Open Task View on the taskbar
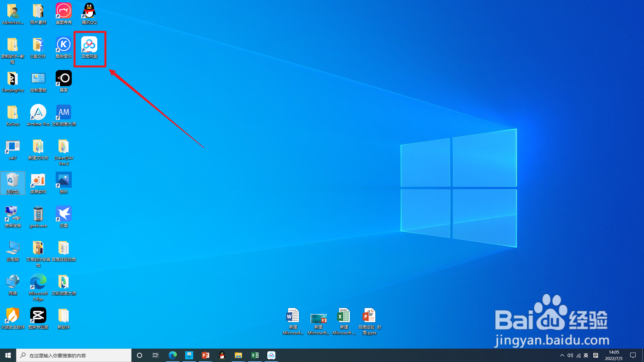The image size is (644, 362). coord(156,355)
